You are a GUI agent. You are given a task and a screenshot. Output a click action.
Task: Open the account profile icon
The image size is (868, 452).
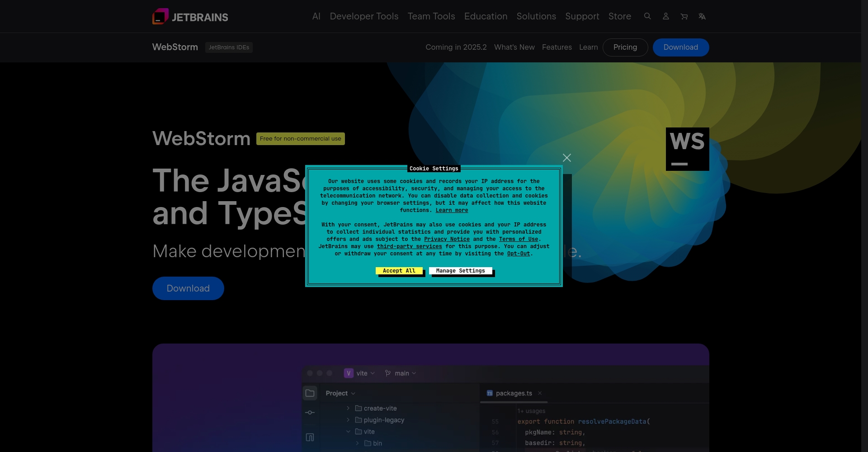coord(666,16)
